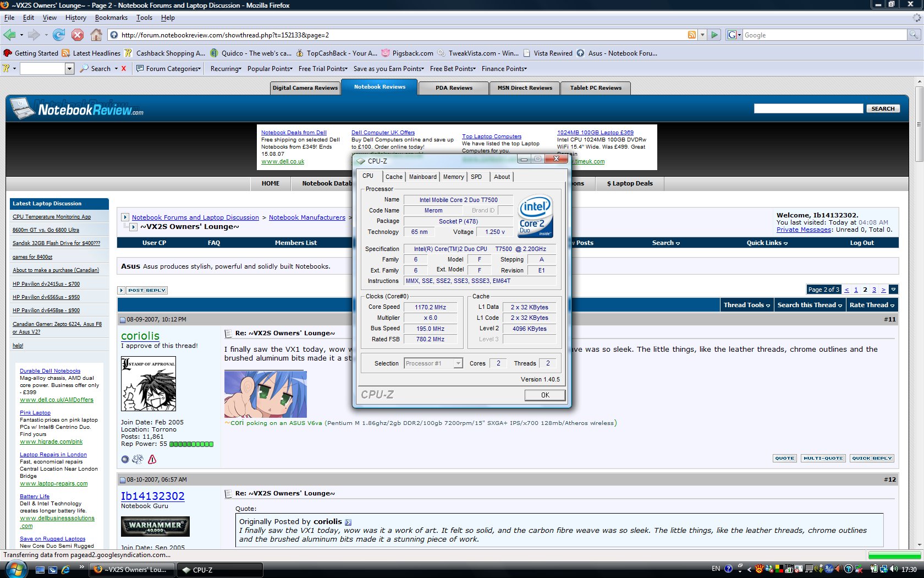Open Rate Thread dropdown

(x=872, y=305)
